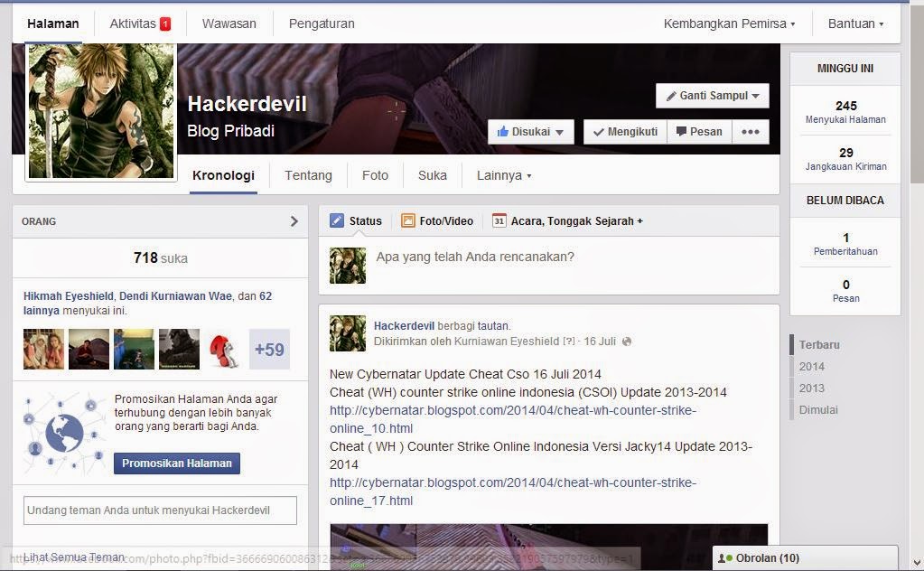Open the Hackerdevil profile picture

pos(101,111)
